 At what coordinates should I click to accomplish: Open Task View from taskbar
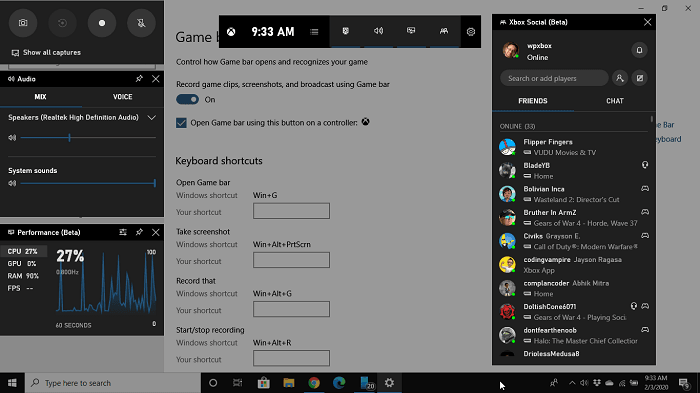[x=238, y=383]
